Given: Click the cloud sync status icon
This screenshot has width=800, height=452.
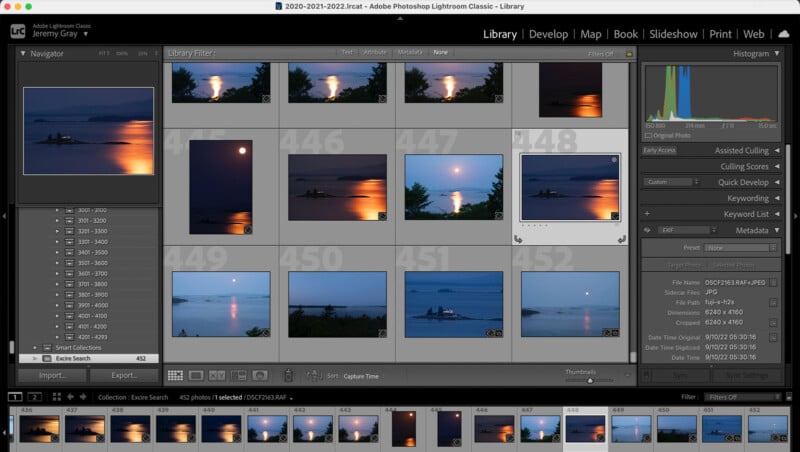Looking at the screenshot, I should [783, 34].
